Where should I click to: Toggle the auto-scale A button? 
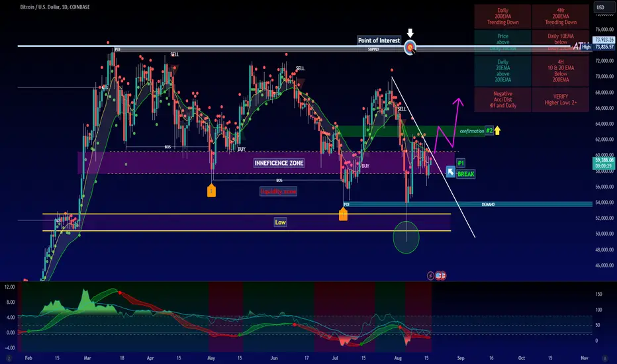605,358
